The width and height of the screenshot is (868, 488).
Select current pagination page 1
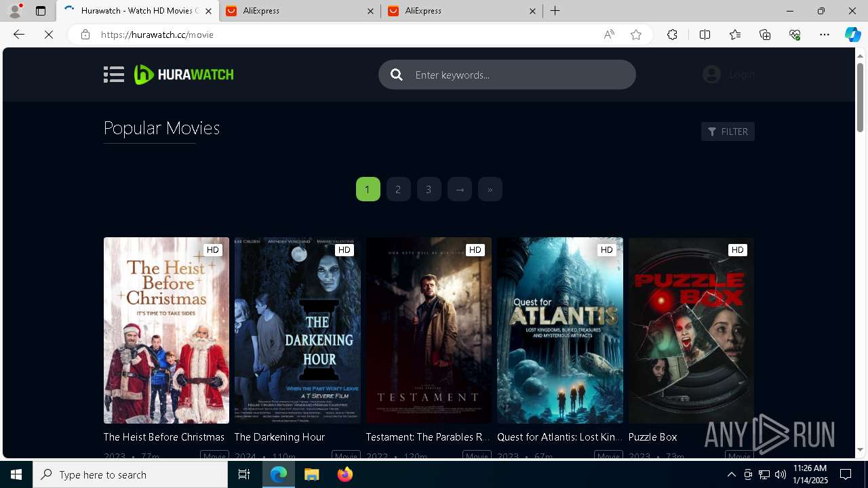(x=368, y=189)
